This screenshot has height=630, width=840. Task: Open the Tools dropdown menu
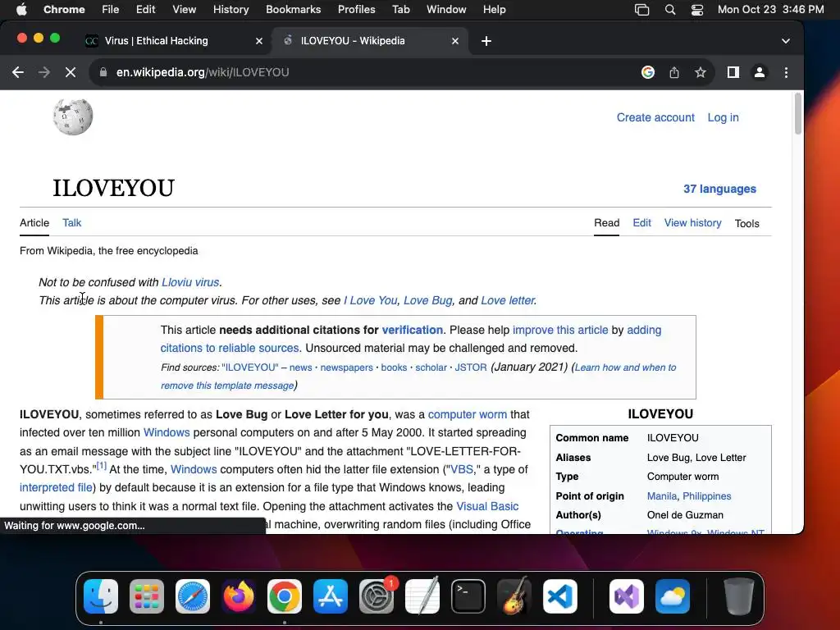(746, 223)
